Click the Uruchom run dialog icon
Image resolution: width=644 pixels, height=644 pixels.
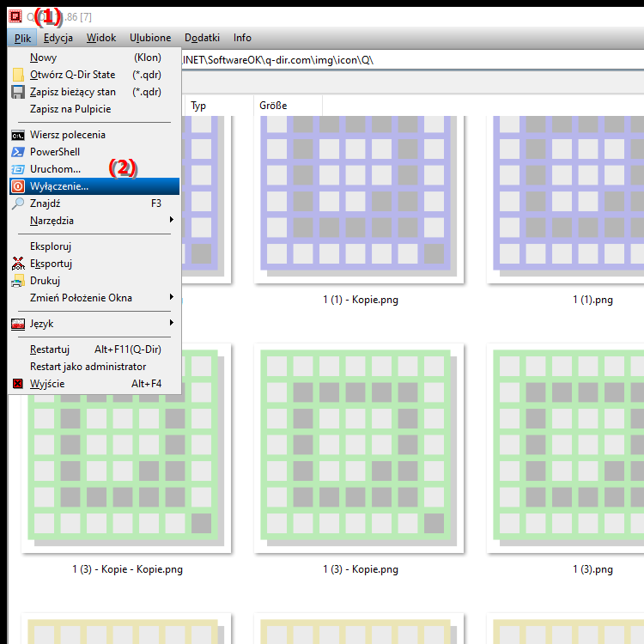tap(18, 169)
